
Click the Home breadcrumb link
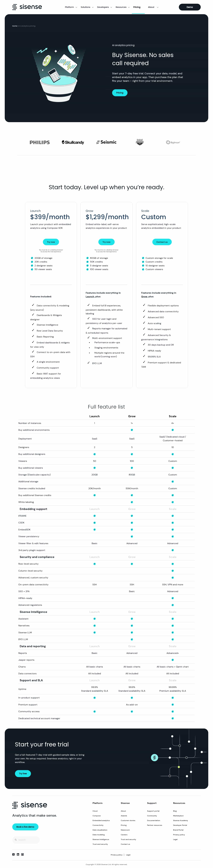(x=14, y=26)
